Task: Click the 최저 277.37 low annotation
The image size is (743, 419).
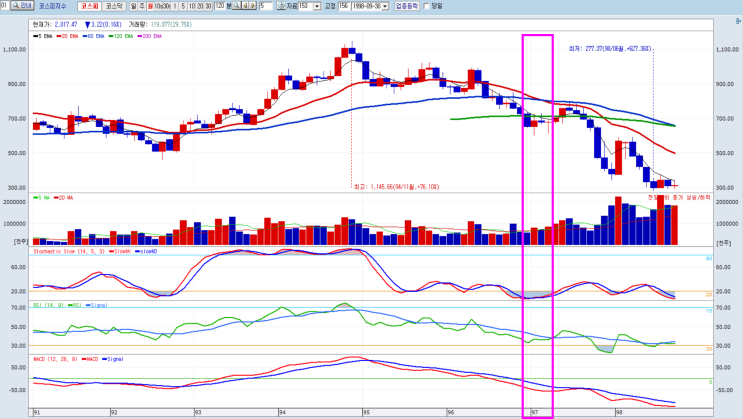Action: [610, 48]
